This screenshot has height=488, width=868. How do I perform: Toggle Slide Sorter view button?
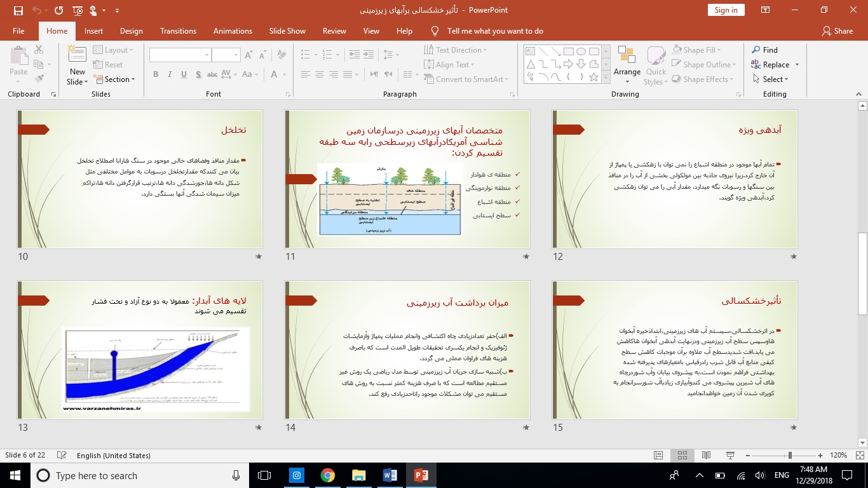coord(682,456)
